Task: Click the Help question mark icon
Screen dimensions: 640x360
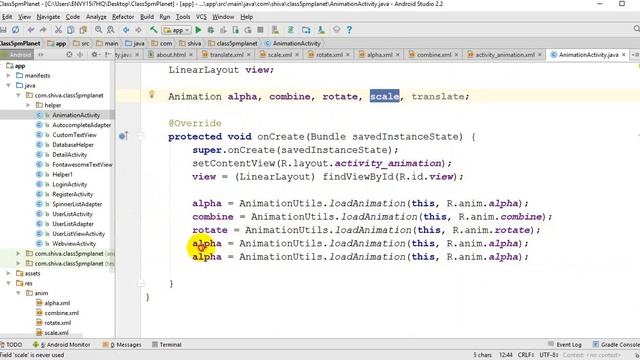Action: point(349,30)
